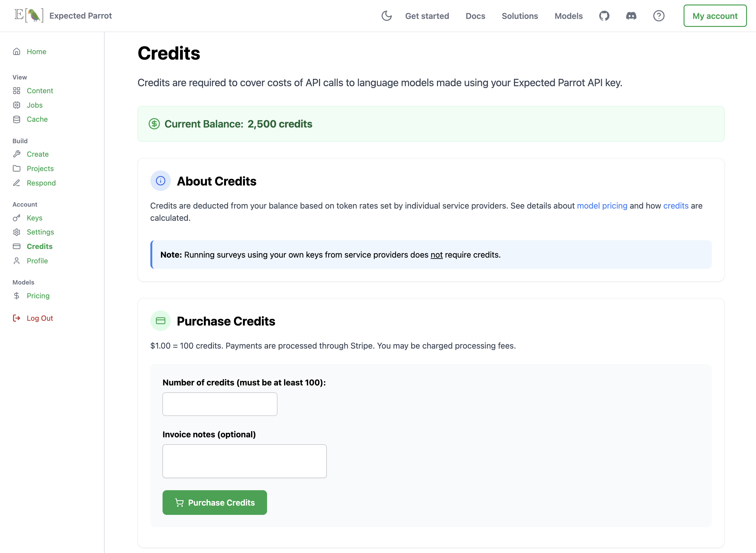Click the help question mark icon
The image size is (756, 553).
(x=659, y=16)
